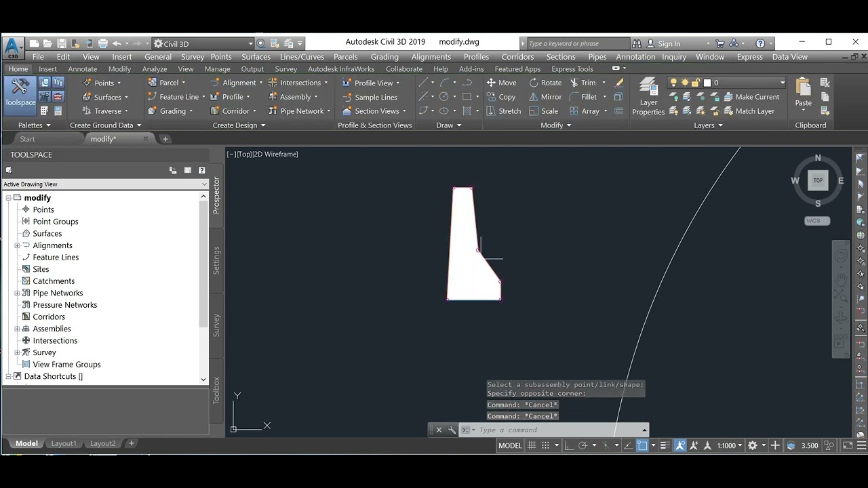Select the Rotate tool
The width and height of the screenshot is (868, 488).
[545, 83]
